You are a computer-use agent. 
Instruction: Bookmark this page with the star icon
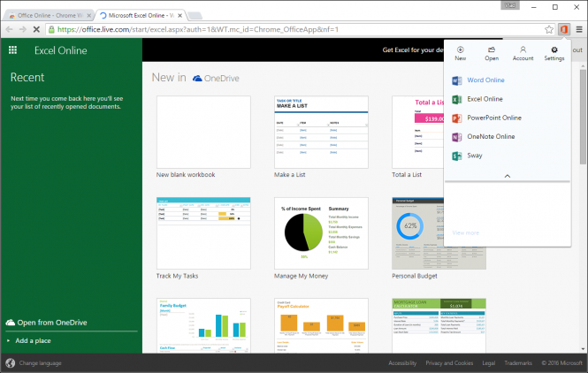(x=549, y=29)
